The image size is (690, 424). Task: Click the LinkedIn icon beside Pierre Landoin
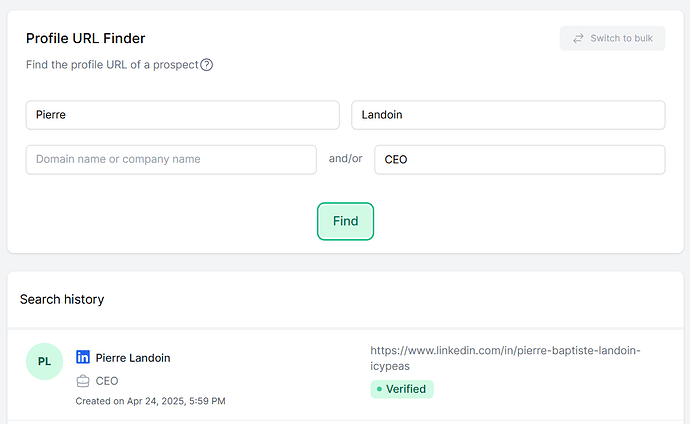tap(83, 357)
